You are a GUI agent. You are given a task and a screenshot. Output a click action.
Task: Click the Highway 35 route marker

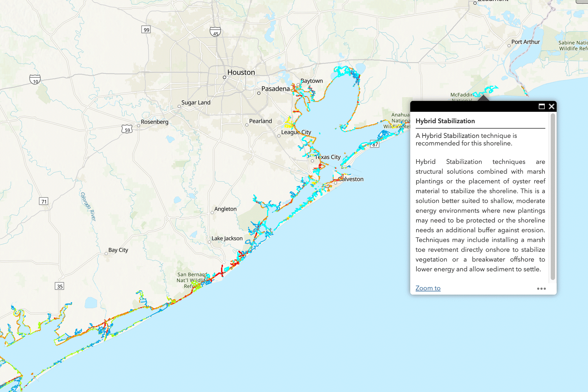tap(59, 286)
